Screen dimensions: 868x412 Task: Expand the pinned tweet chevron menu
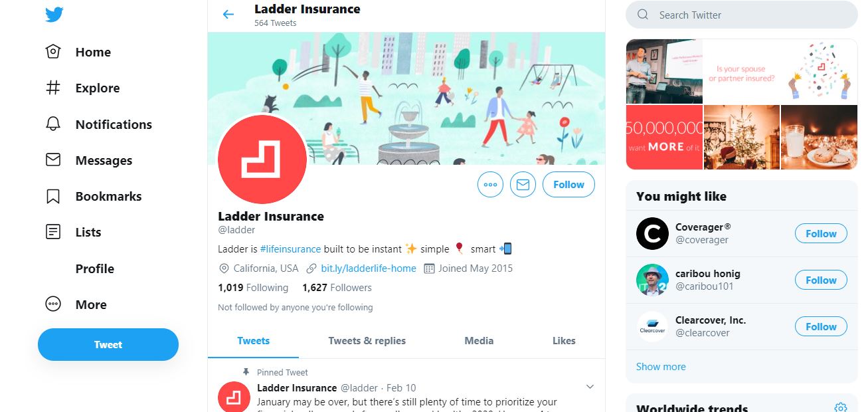pyautogui.click(x=590, y=387)
